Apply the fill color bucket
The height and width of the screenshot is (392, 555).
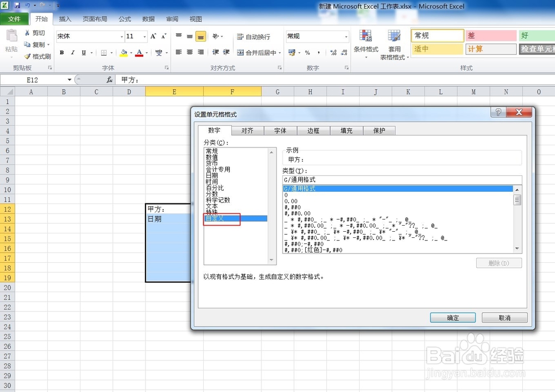[x=124, y=53]
